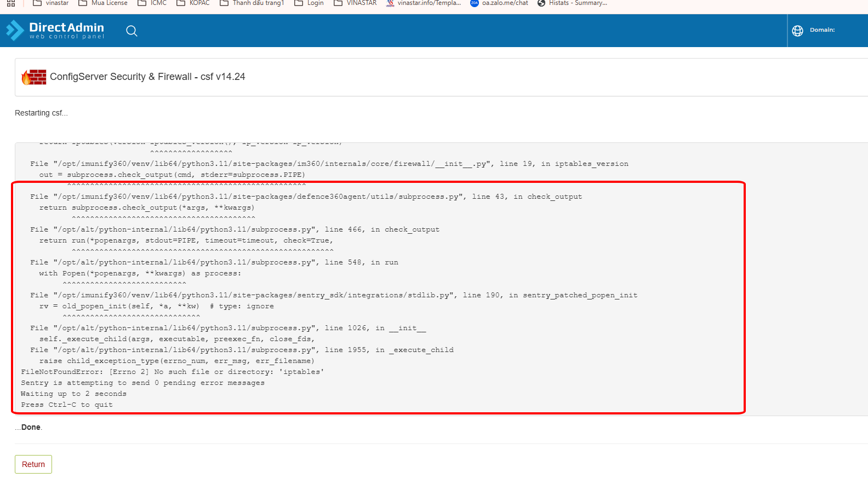Open the Thanh dấu trang1 bookmark folder

pos(252,3)
